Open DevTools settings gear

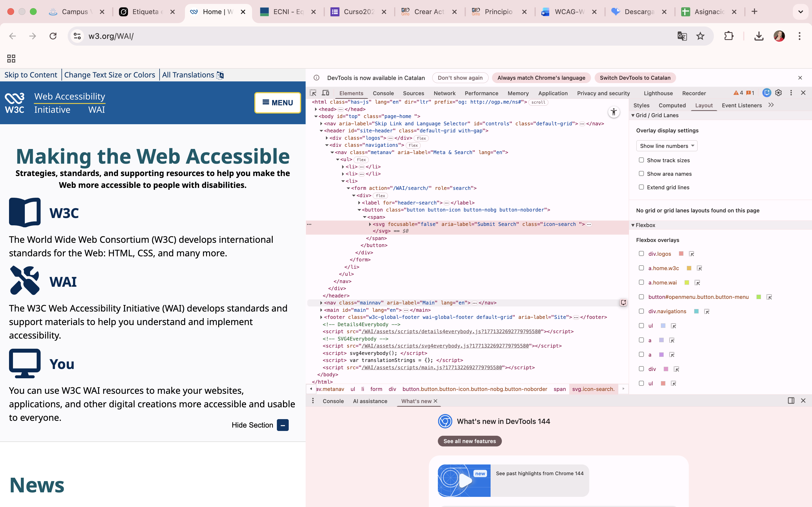tap(778, 93)
